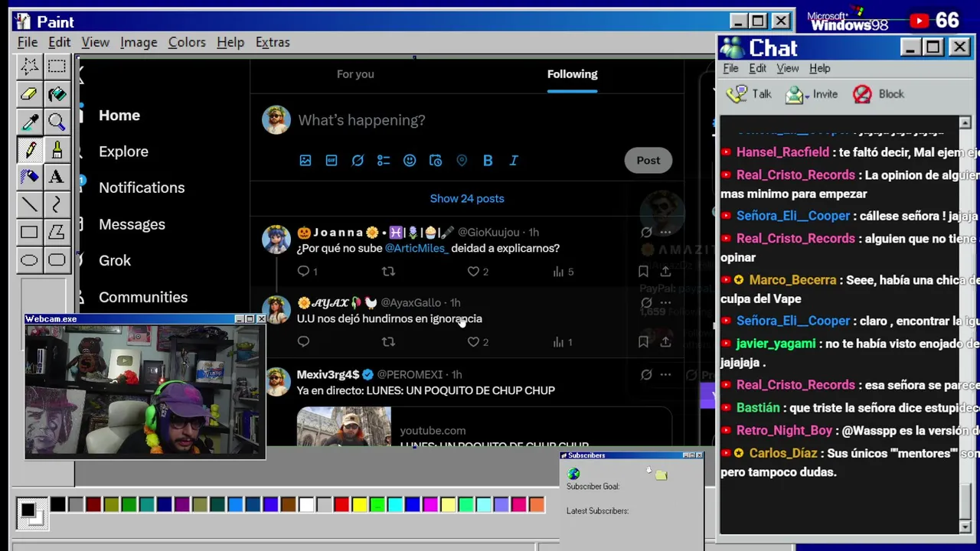Open Communities in the sidebar
980x551 pixels.
click(x=143, y=297)
